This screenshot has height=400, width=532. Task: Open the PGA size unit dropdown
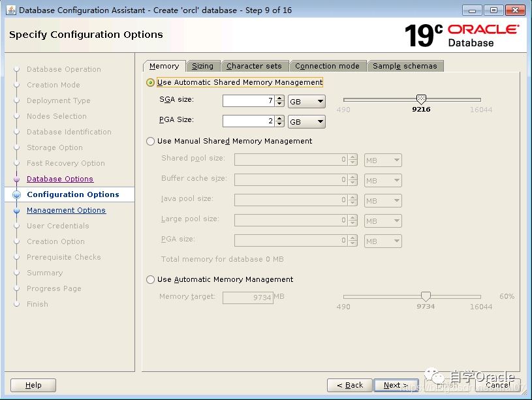pos(307,122)
